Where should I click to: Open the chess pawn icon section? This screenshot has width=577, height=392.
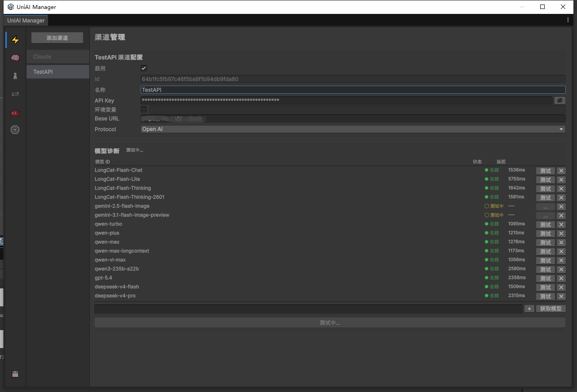(15, 76)
